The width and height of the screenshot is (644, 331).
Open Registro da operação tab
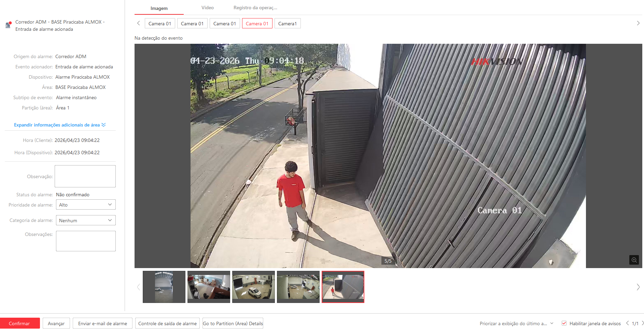[x=255, y=8]
